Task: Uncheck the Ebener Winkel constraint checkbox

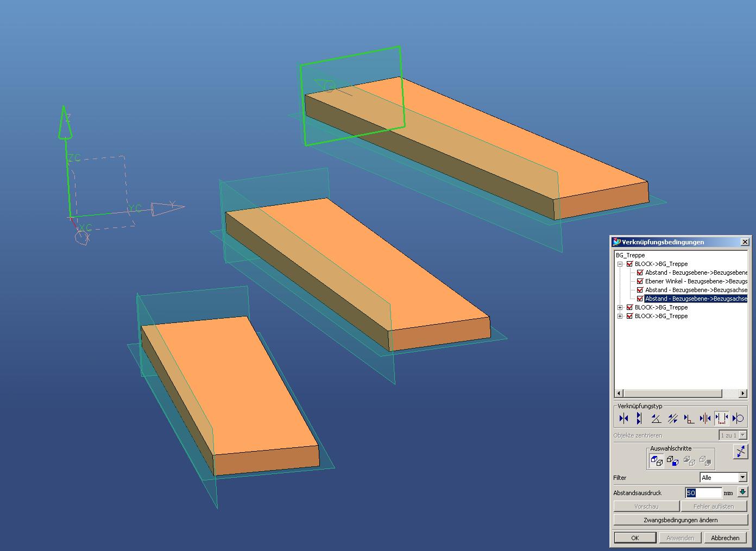Action: click(x=640, y=281)
